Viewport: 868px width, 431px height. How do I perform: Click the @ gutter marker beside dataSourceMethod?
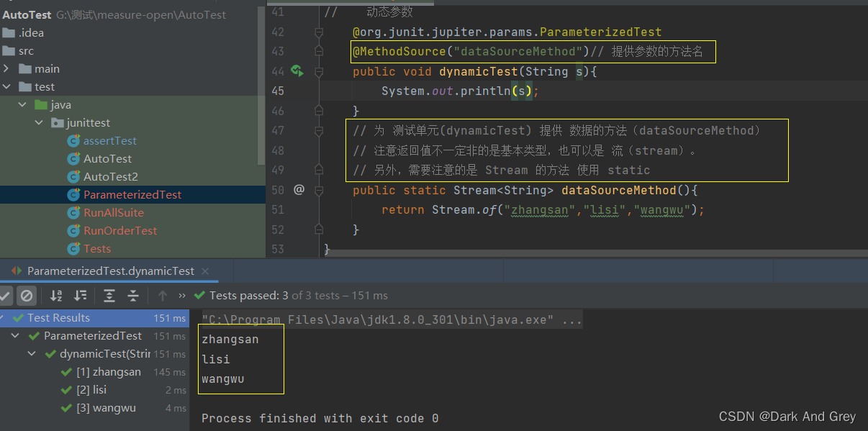click(299, 190)
